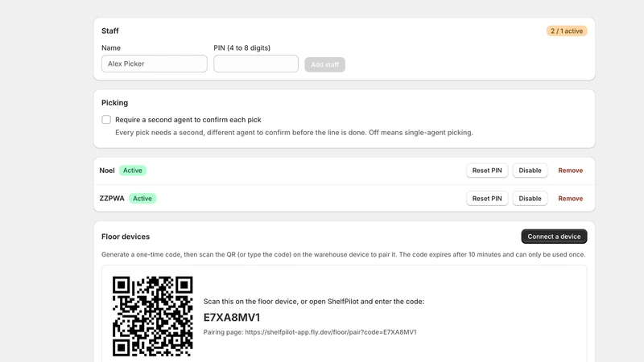This screenshot has height=362, width=644.
Task: Reset PIN for ZZPWA
Action: (x=487, y=198)
